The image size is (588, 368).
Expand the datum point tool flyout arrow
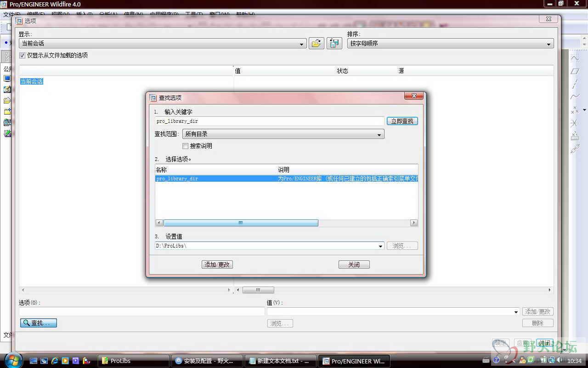point(584,110)
